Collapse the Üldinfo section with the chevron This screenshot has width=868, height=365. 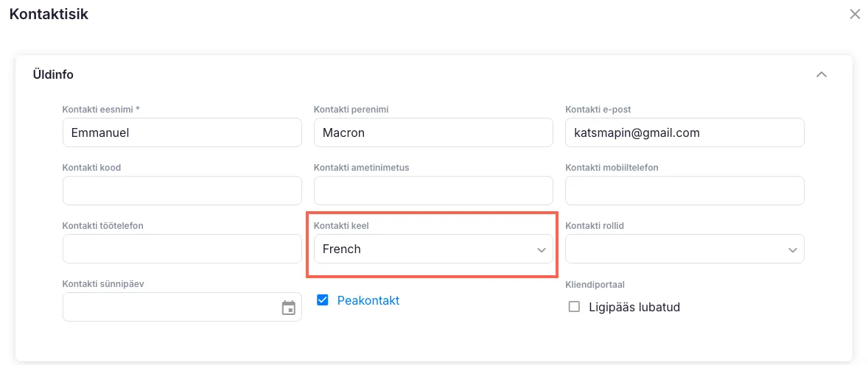pos(822,74)
